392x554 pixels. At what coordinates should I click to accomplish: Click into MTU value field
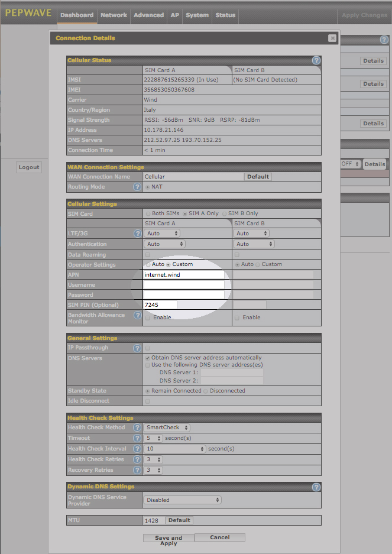coord(154,520)
